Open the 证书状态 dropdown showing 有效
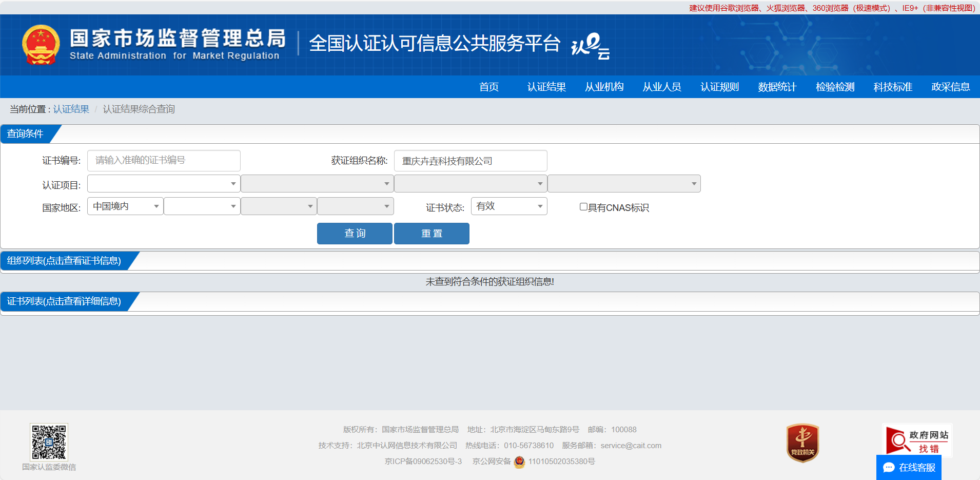This screenshot has height=480, width=980. tap(509, 206)
